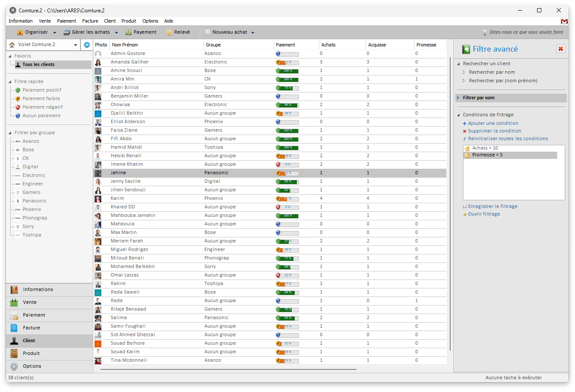This screenshot has width=575, height=392.
Task: Click Amira Mm's payment progress bar
Action: click(x=287, y=79)
